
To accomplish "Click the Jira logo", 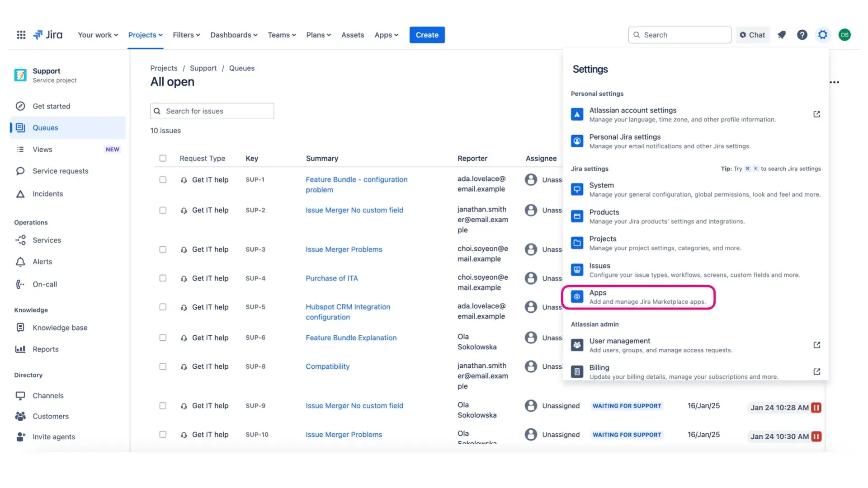I will pyautogui.click(x=48, y=35).
